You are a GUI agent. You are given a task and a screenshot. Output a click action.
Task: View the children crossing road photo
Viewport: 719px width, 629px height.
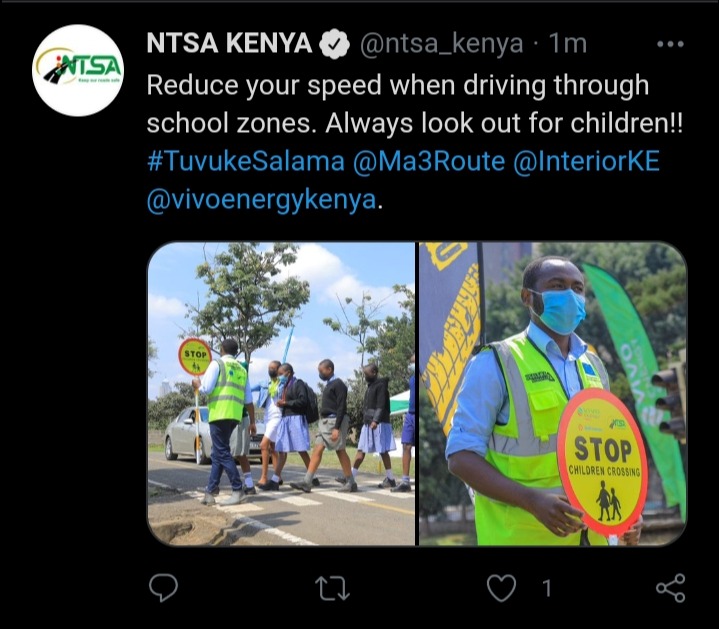coord(281,394)
